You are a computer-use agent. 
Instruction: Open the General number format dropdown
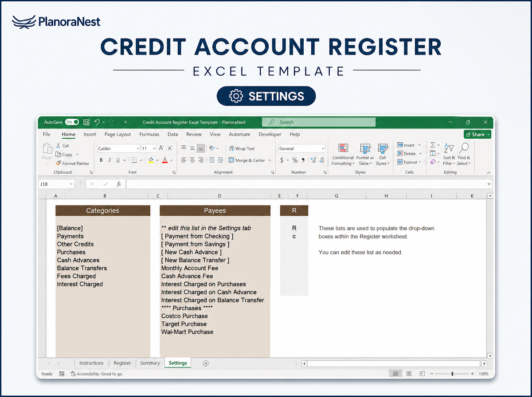tap(323, 148)
